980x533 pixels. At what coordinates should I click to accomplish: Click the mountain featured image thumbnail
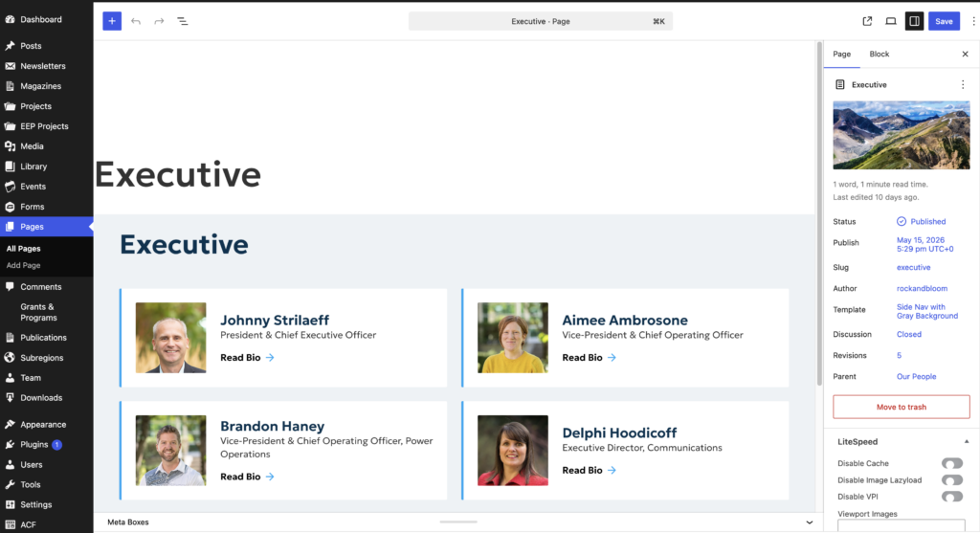tap(902, 135)
